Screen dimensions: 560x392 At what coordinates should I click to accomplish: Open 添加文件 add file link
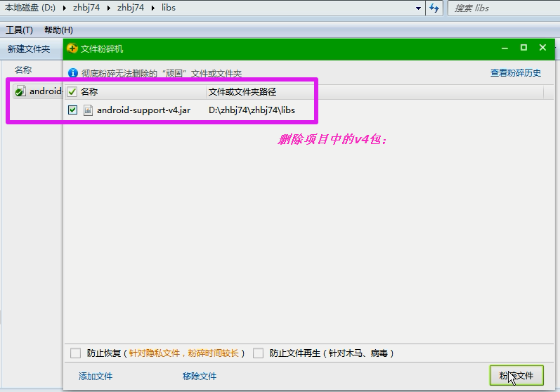[96, 376]
